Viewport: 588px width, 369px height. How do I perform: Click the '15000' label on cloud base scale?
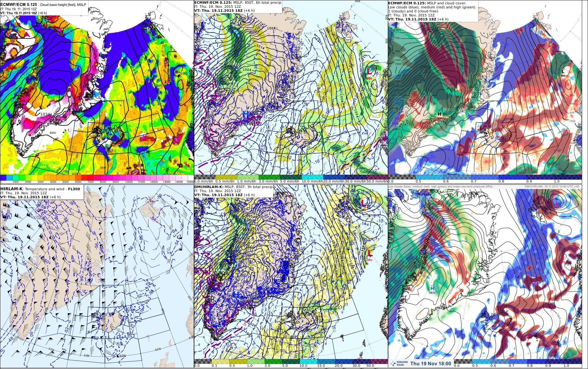189,182
